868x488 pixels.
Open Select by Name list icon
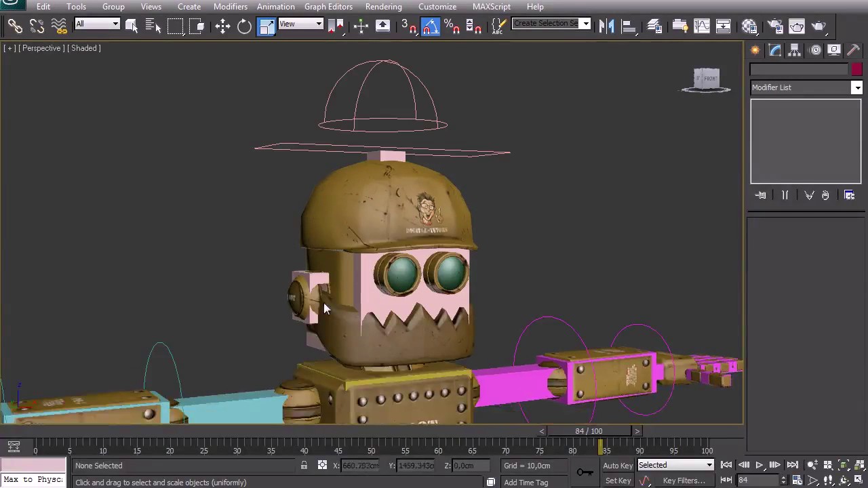[x=153, y=26]
